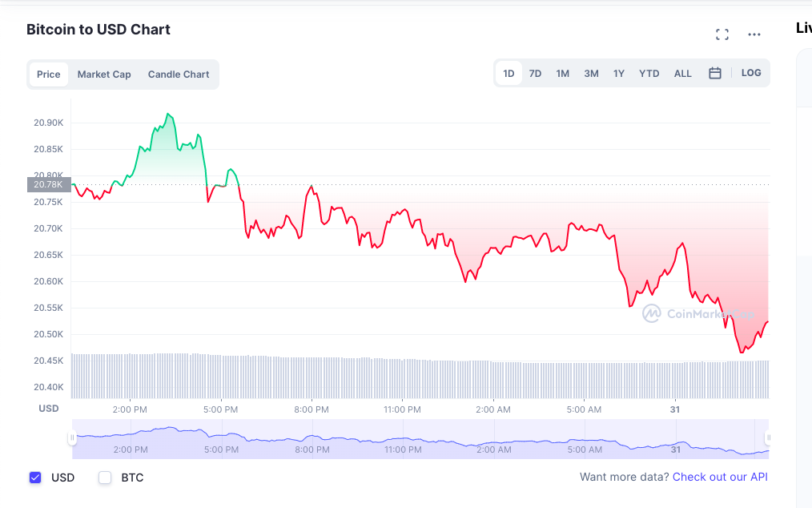
Task: Click the mini overview chart navigator
Action: click(420, 438)
